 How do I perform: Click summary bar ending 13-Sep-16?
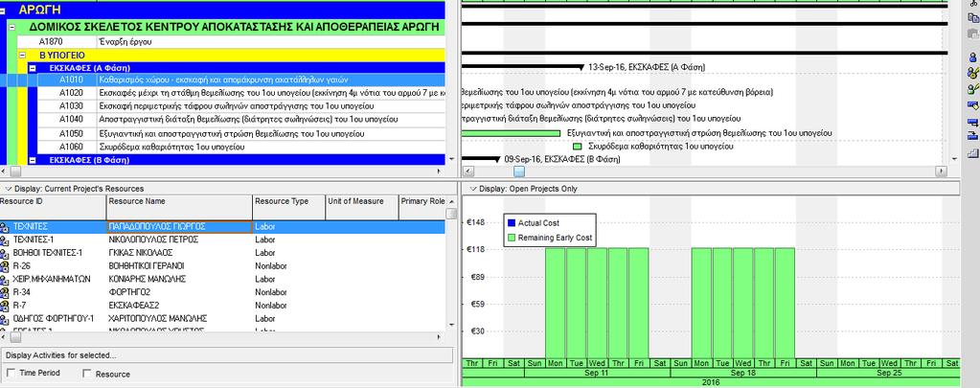(522, 65)
